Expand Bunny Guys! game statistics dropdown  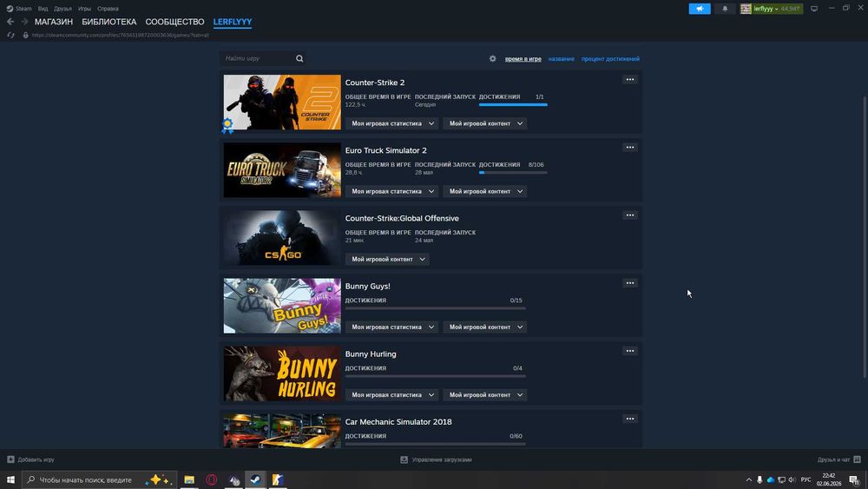click(391, 327)
